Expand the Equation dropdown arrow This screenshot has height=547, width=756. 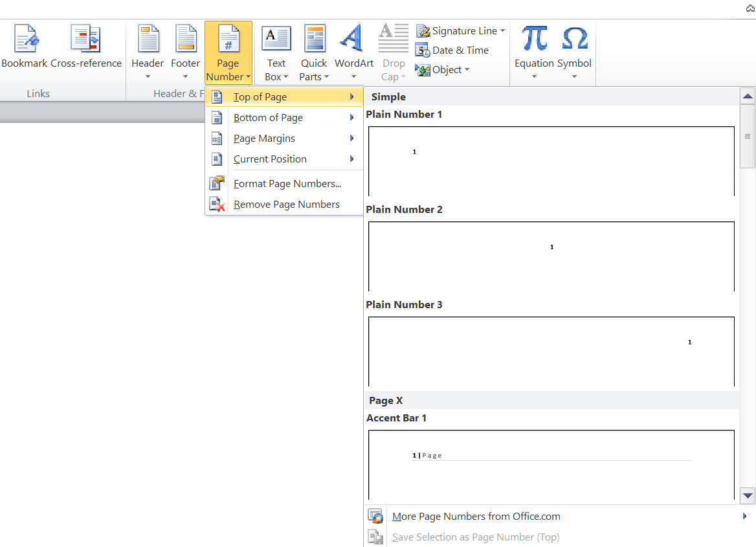534,76
